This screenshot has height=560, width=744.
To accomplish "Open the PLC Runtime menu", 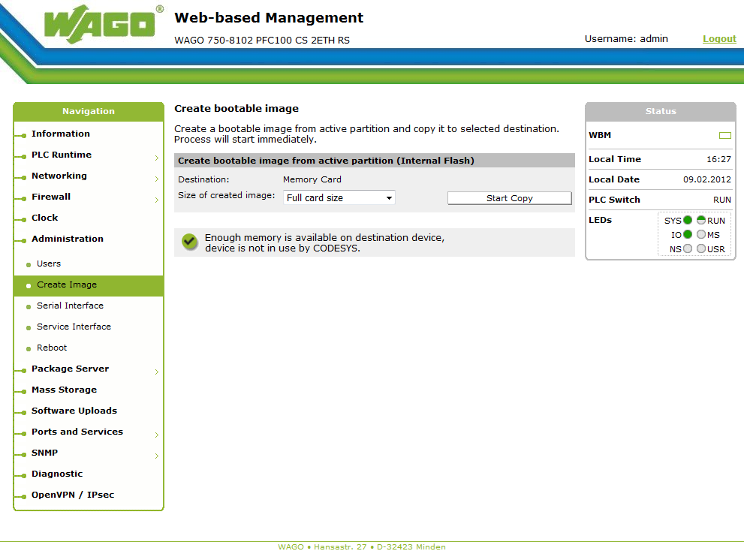I will coord(62,155).
